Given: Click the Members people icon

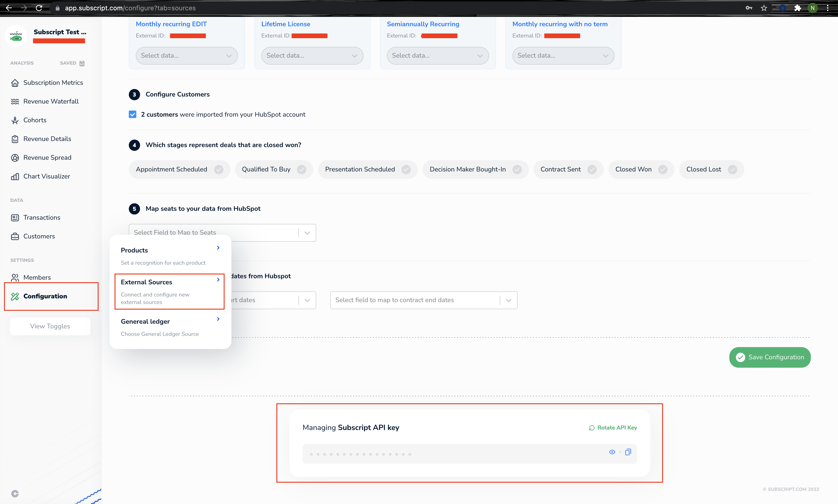Looking at the screenshot, I should tap(15, 278).
